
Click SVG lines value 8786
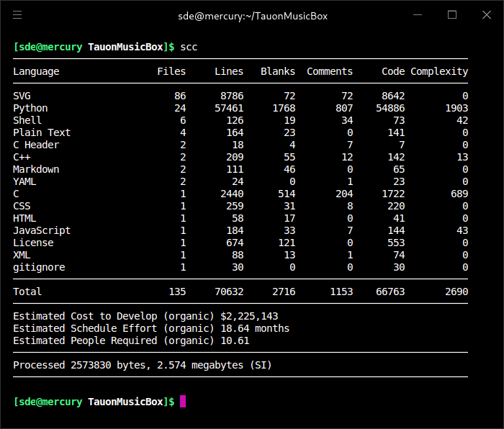(232, 96)
